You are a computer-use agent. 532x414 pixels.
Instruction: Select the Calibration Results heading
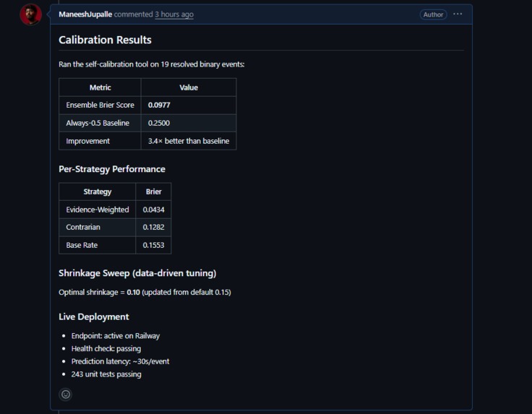(106, 40)
